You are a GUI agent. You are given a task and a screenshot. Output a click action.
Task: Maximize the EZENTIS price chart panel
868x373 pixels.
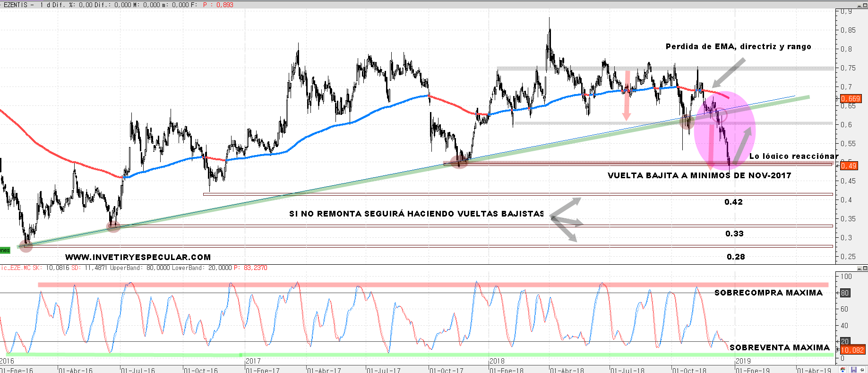click(865, 5)
